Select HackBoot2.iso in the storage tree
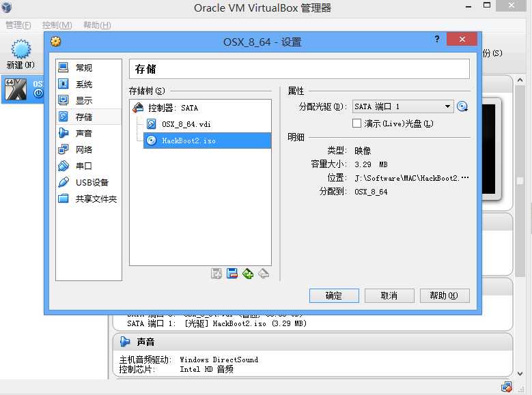This screenshot has width=532, height=395. pos(207,141)
